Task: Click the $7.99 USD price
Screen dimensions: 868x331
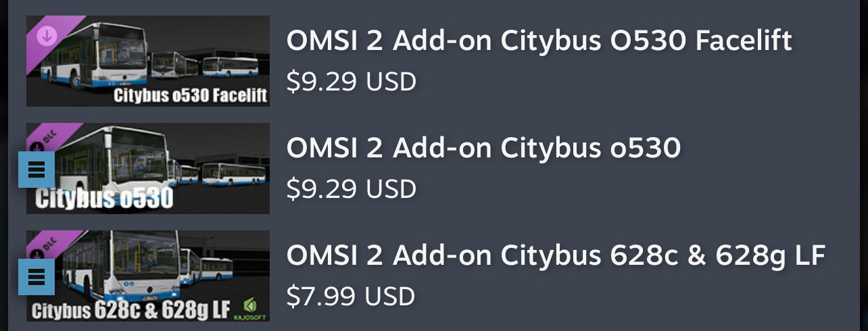Action: 350,297
